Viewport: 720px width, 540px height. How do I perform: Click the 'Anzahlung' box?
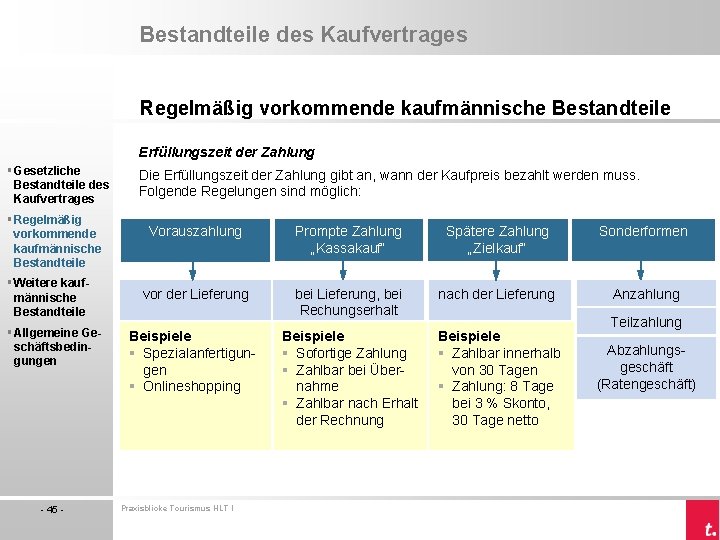click(x=646, y=294)
